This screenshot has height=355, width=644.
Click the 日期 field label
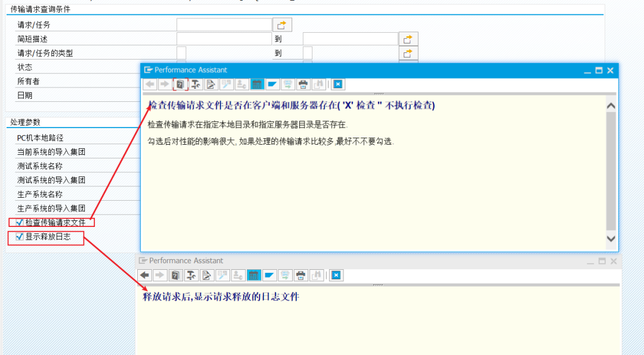[24, 95]
